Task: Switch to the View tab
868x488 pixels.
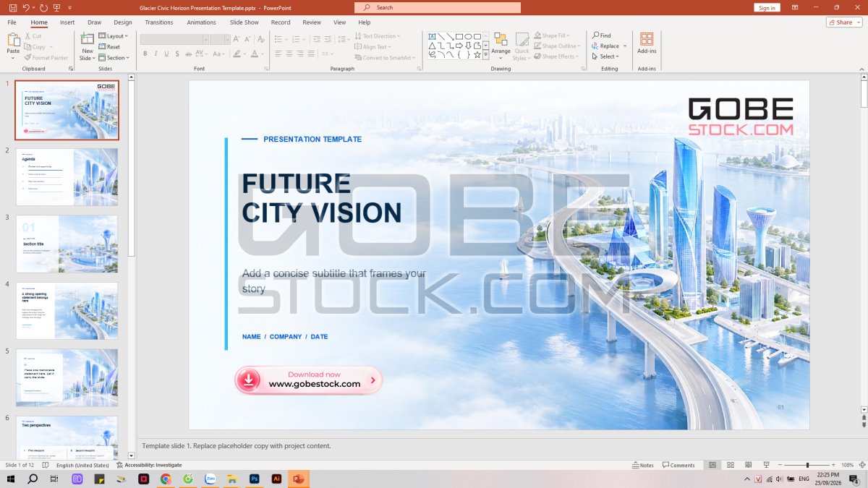Action: tap(340, 22)
